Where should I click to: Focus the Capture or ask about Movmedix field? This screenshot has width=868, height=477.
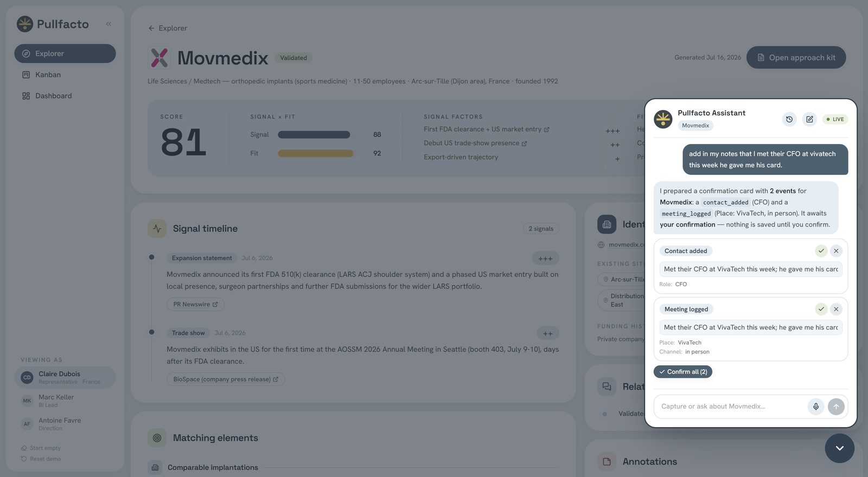[x=731, y=407]
